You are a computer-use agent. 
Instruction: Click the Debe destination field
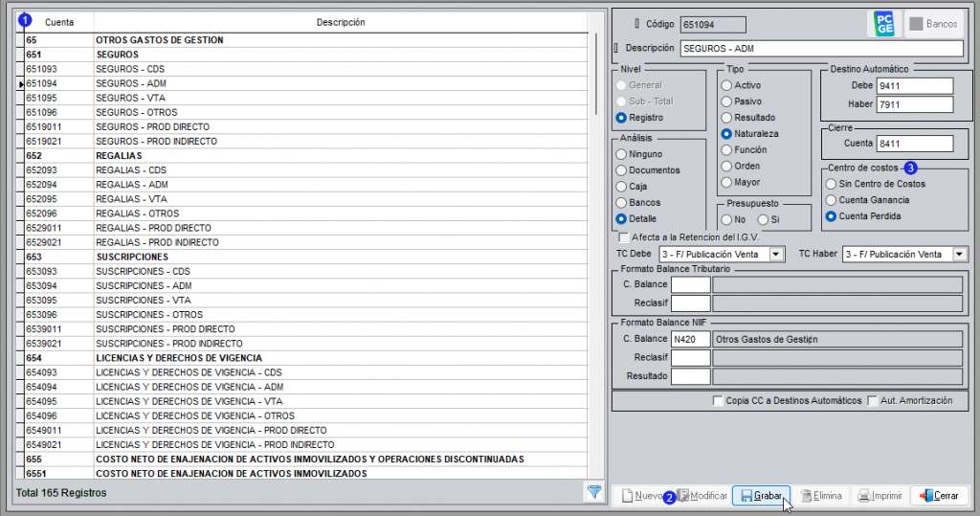[x=915, y=86]
